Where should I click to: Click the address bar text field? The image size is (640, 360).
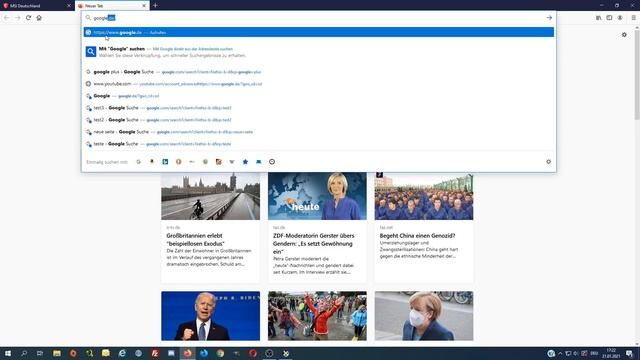pos(318,18)
